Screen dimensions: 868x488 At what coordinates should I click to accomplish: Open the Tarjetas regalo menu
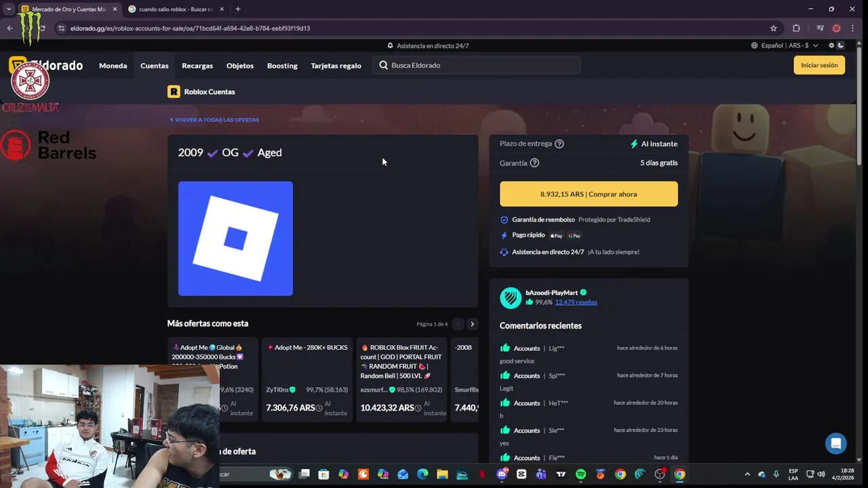tap(336, 66)
